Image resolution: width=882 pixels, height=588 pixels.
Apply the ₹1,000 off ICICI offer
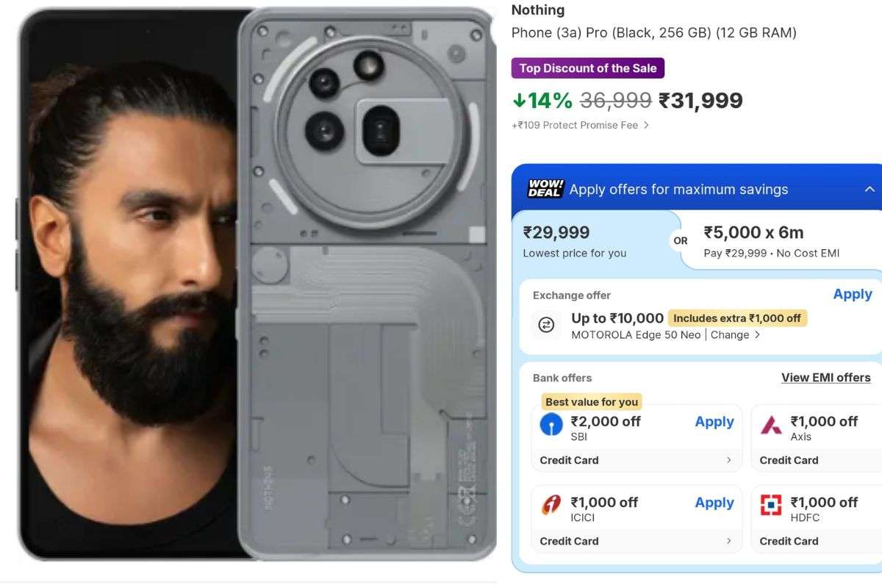(x=714, y=503)
